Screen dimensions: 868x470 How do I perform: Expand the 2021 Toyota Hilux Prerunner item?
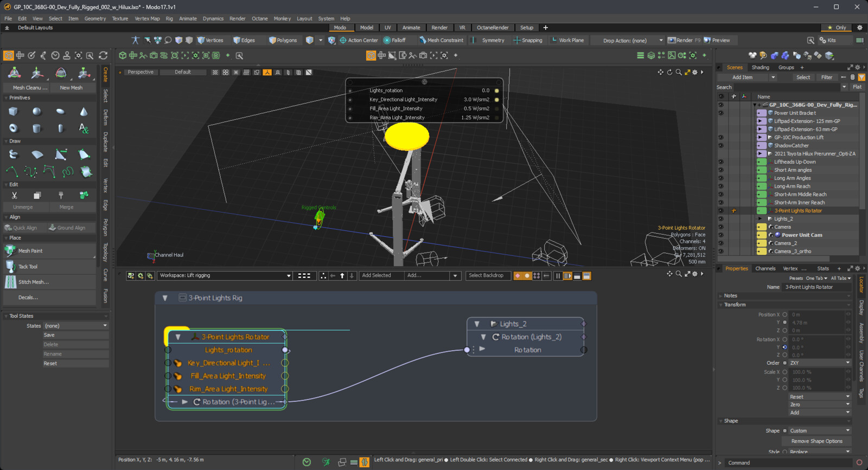pos(761,154)
